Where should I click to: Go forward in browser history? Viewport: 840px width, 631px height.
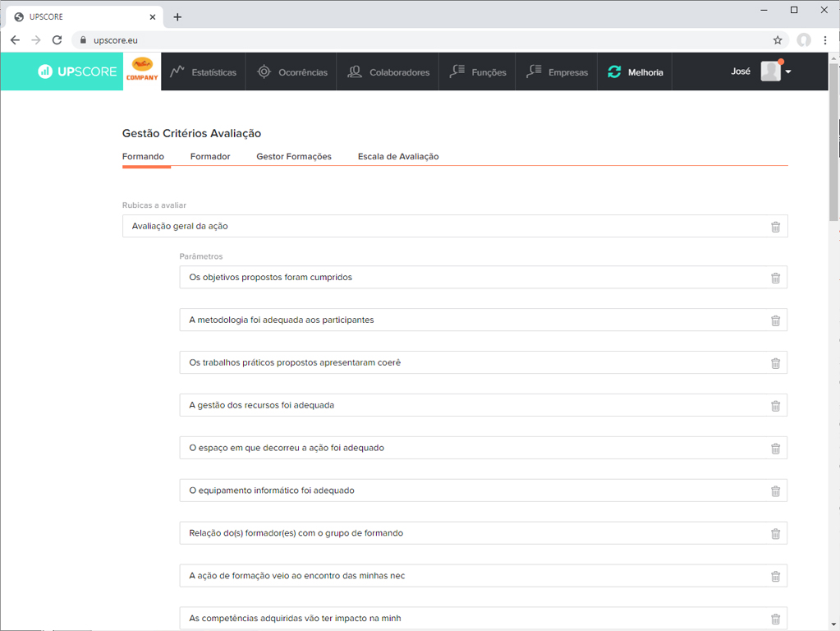(36, 40)
